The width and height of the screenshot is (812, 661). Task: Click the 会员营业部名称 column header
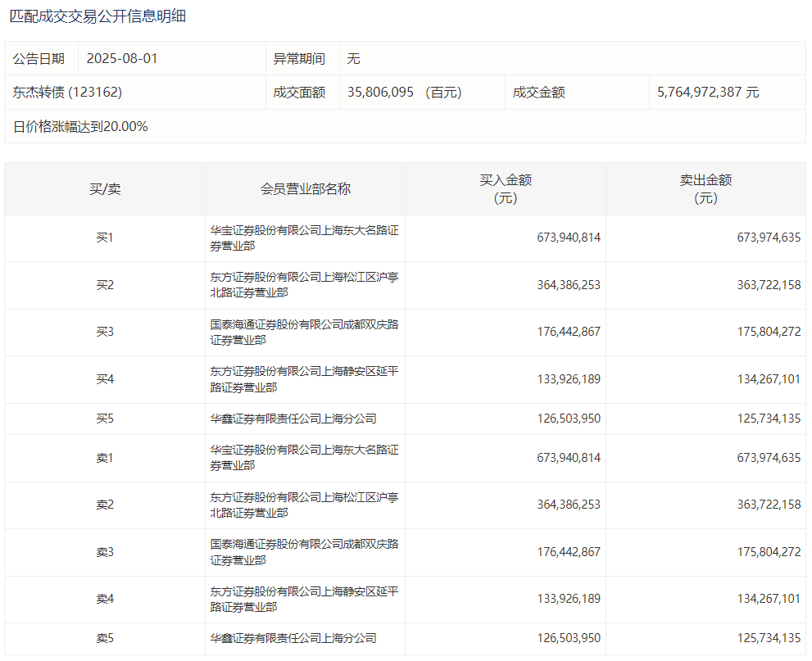(x=305, y=189)
